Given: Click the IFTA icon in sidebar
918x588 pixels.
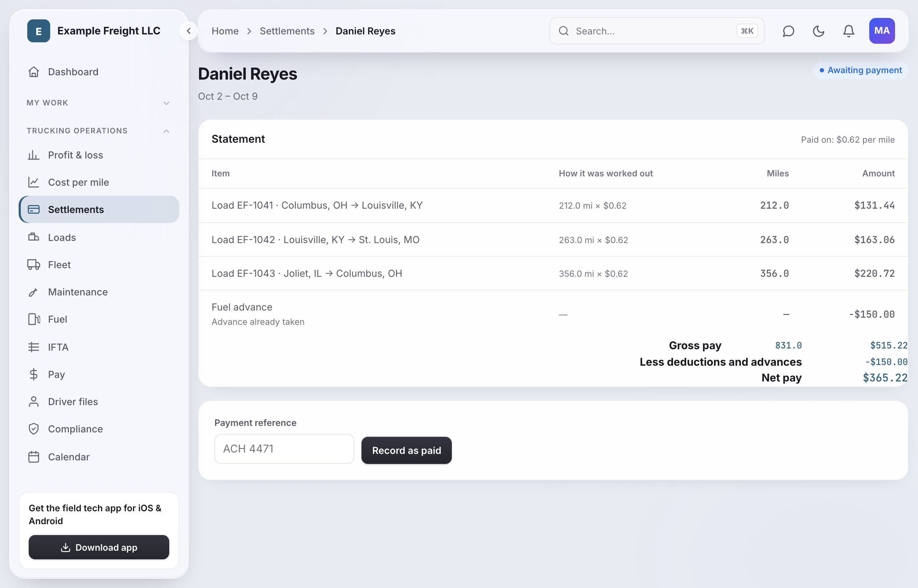Looking at the screenshot, I should 34,347.
